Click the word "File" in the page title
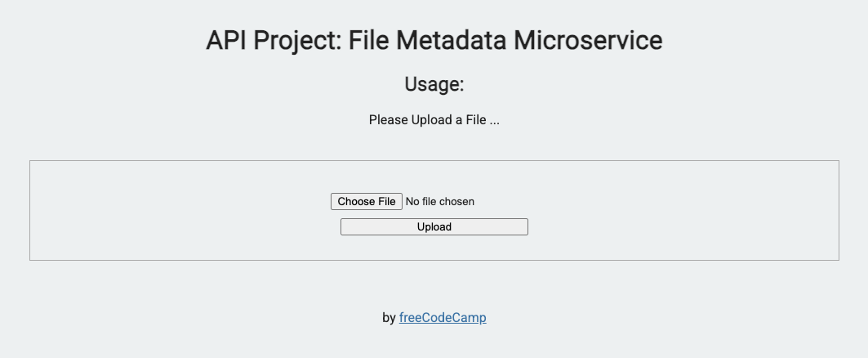Screen dimensions: 868x358 click(369, 40)
